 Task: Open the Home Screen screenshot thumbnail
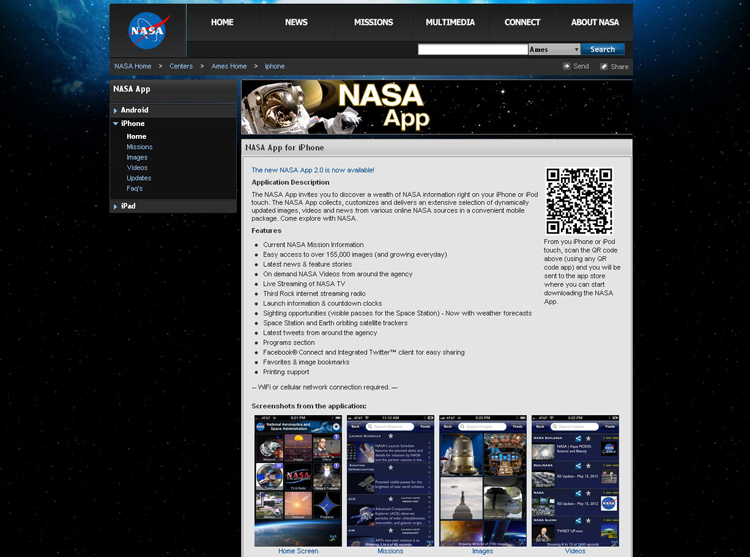[298, 480]
